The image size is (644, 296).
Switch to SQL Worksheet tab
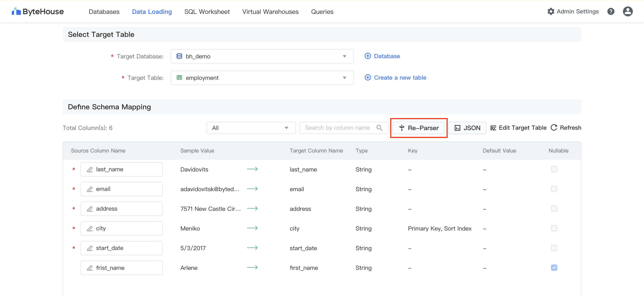click(207, 12)
